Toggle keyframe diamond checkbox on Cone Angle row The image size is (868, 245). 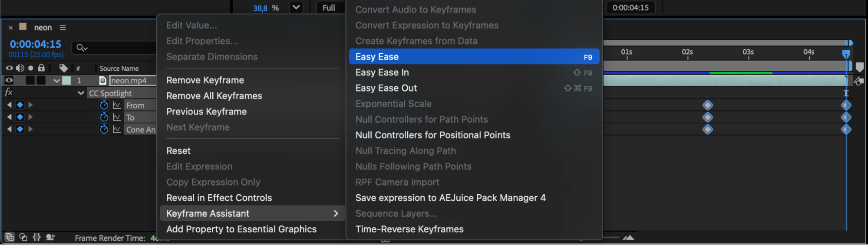click(20, 129)
